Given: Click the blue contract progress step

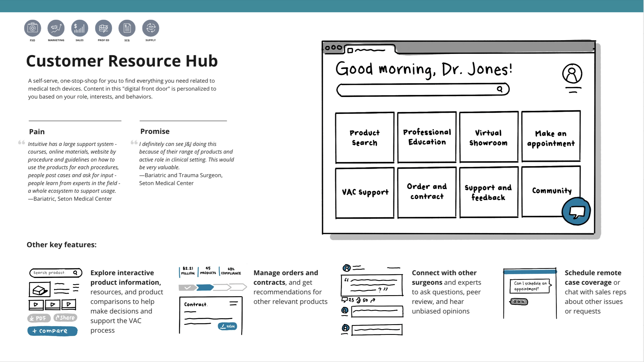Looking at the screenshot, I should [x=205, y=287].
